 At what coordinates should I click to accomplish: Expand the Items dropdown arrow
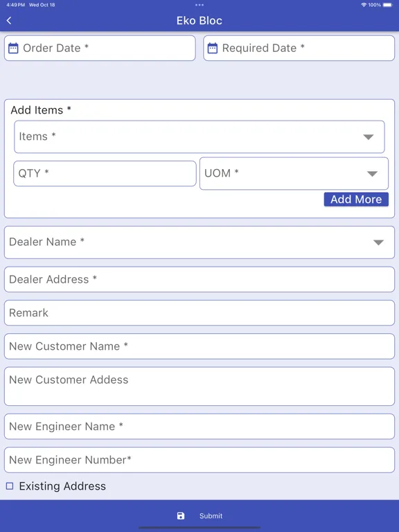coord(368,136)
